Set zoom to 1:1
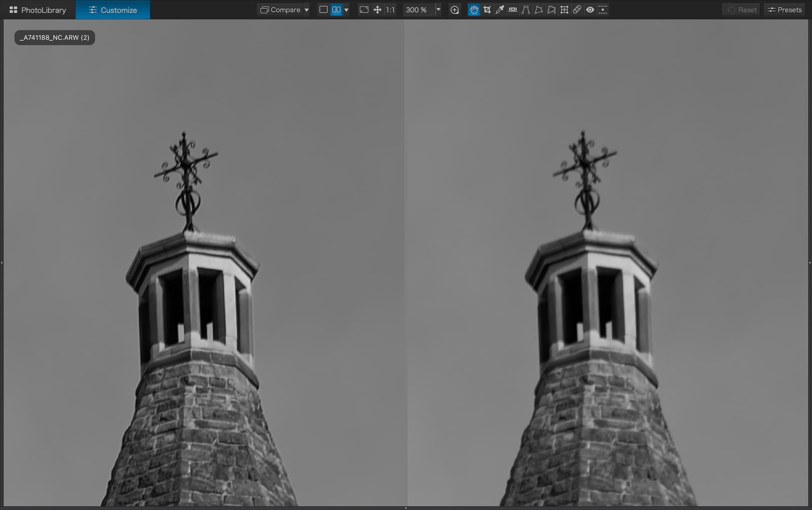 tap(390, 10)
